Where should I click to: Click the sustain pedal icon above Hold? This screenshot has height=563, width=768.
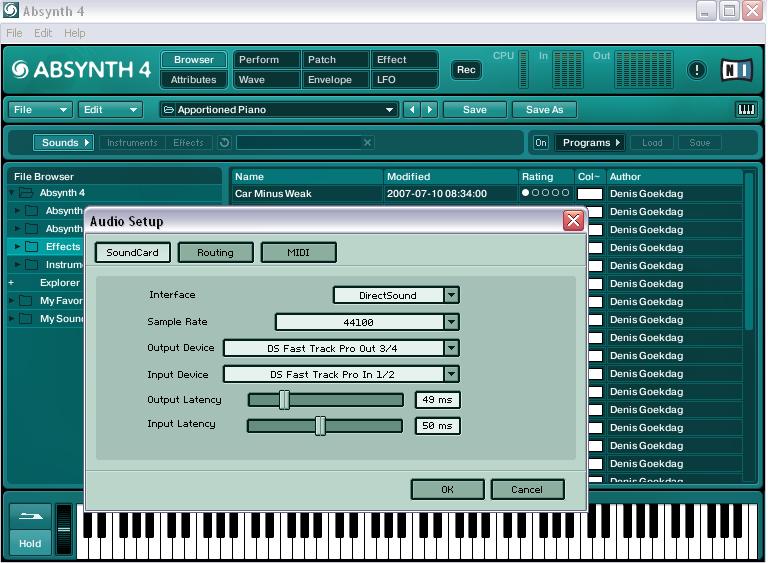[x=30, y=516]
